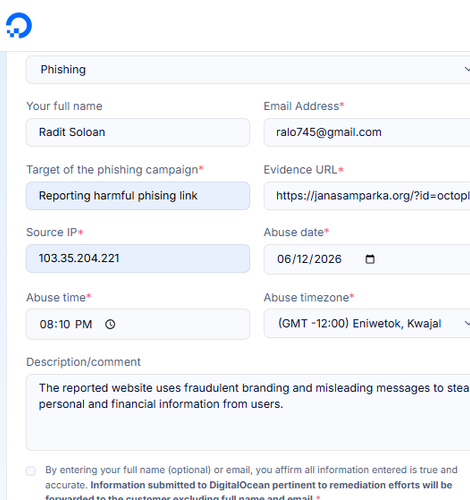Click the Description/comment label
This screenshot has width=470, height=500.
[83, 362]
